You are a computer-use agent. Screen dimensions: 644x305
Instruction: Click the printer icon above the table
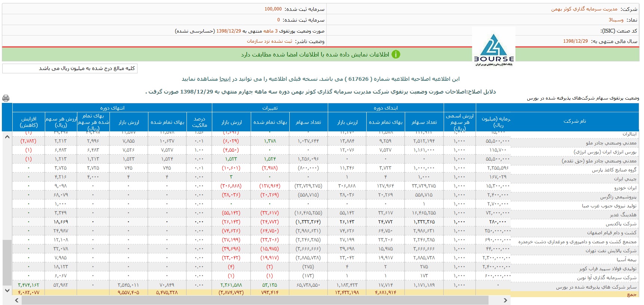[6, 98]
